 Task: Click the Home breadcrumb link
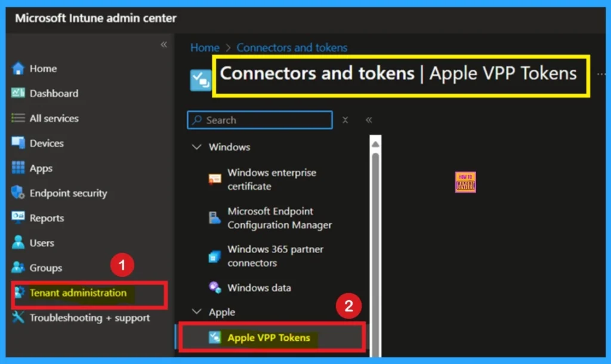[205, 48]
